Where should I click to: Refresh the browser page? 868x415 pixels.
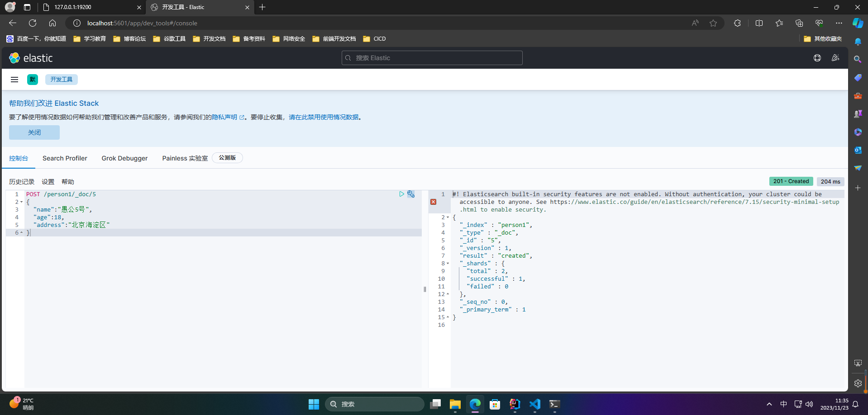tap(33, 23)
